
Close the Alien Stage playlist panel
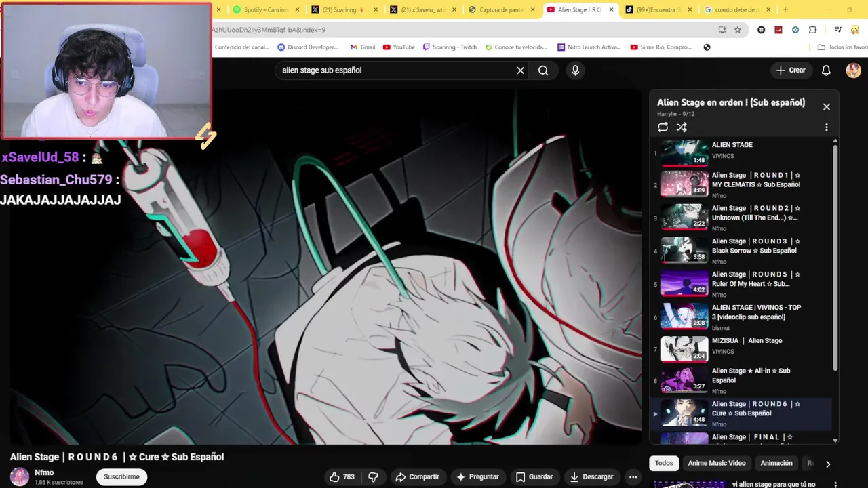(x=826, y=106)
